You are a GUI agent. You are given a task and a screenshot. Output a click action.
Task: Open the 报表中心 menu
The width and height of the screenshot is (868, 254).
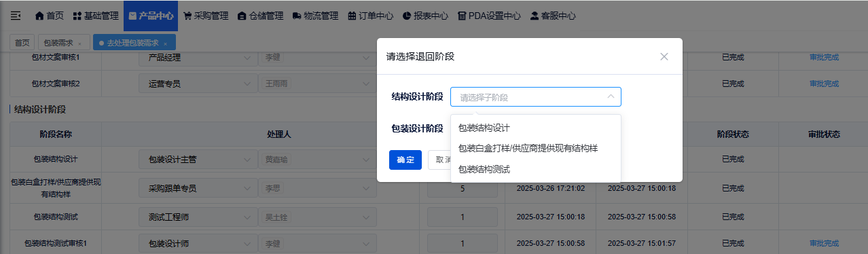425,15
